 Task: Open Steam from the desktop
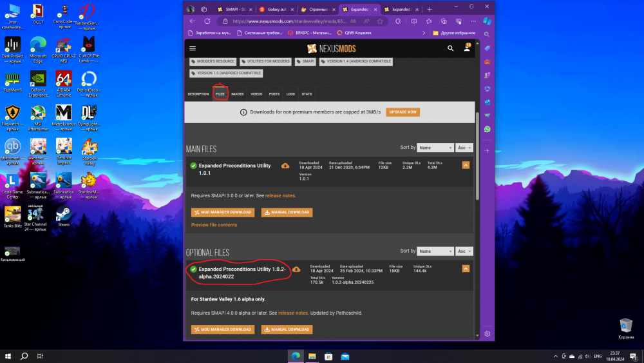click(64, 215)
